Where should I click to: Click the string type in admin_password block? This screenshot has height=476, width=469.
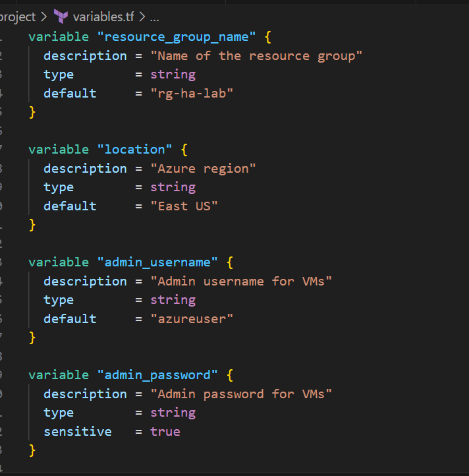pos(173,413)
